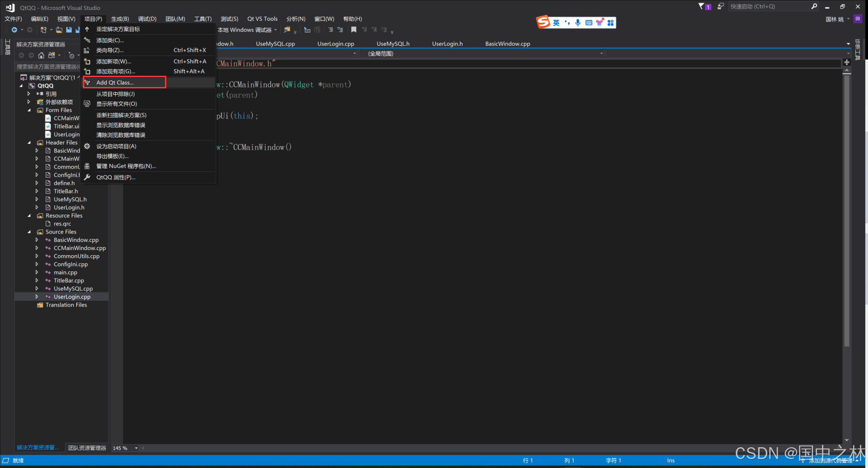Screen dimensions: 868x468
Task: Expand the 引用 references node
Action: click(29, 94)
